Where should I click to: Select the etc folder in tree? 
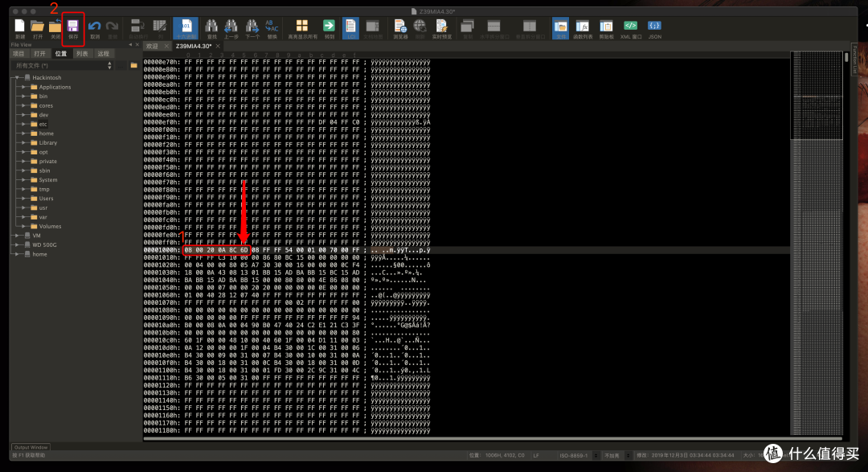click(x=43, y=124)
